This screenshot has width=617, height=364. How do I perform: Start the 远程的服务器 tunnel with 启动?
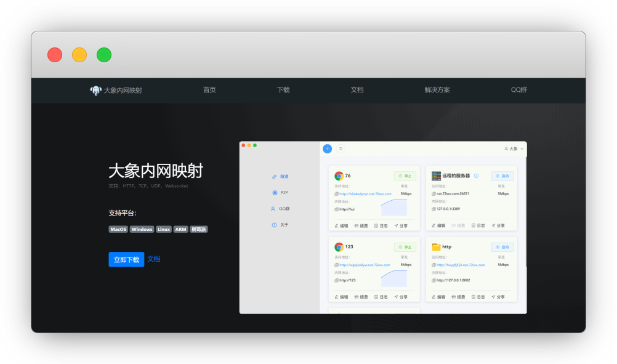(x=502, y=176)
